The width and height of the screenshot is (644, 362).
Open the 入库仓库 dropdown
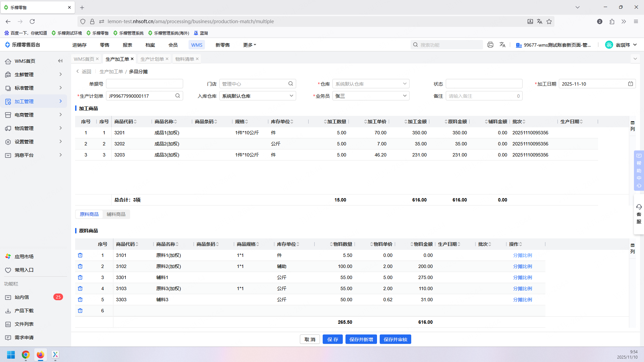coord(258,96)
